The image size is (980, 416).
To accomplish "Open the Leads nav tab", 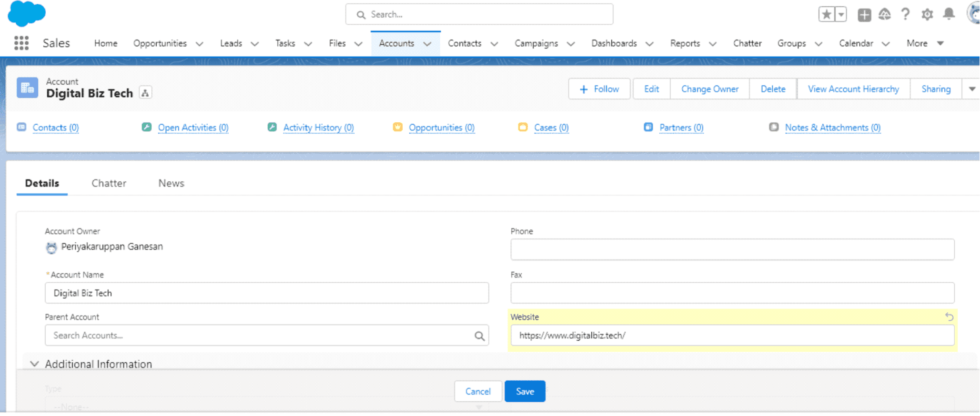I will click(x=231, y=43).
